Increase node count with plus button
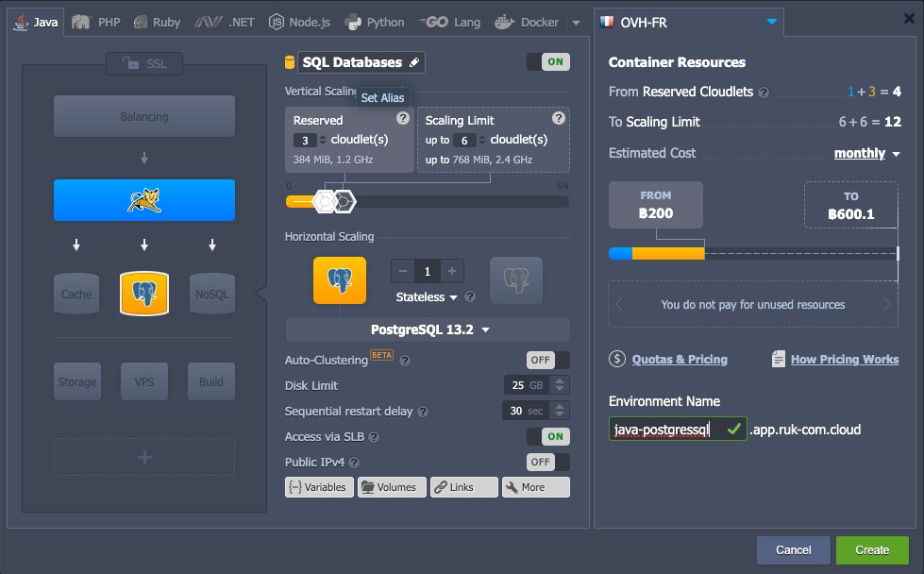The height and width of the screenshot is (574, 924). 452,271
